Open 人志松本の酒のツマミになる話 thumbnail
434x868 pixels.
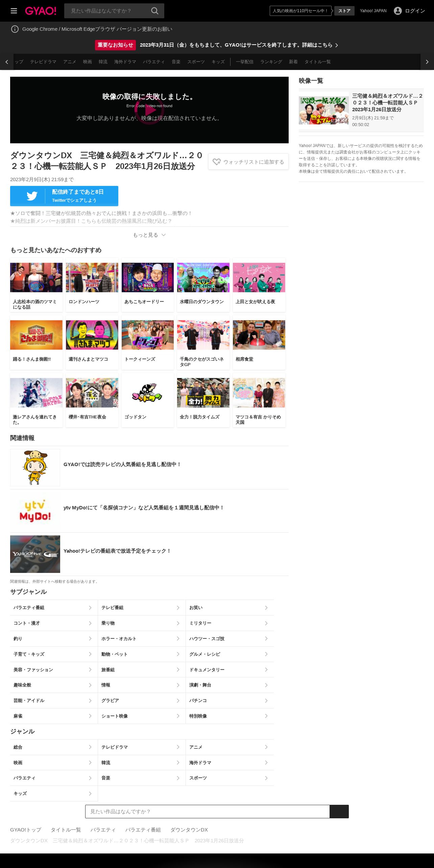36,278
